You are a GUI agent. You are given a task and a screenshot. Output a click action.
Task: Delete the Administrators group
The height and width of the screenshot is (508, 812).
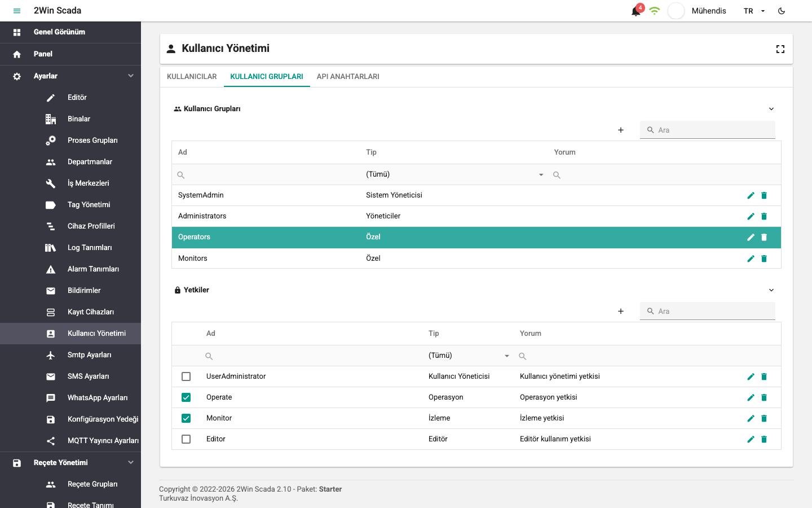(764, 216)
